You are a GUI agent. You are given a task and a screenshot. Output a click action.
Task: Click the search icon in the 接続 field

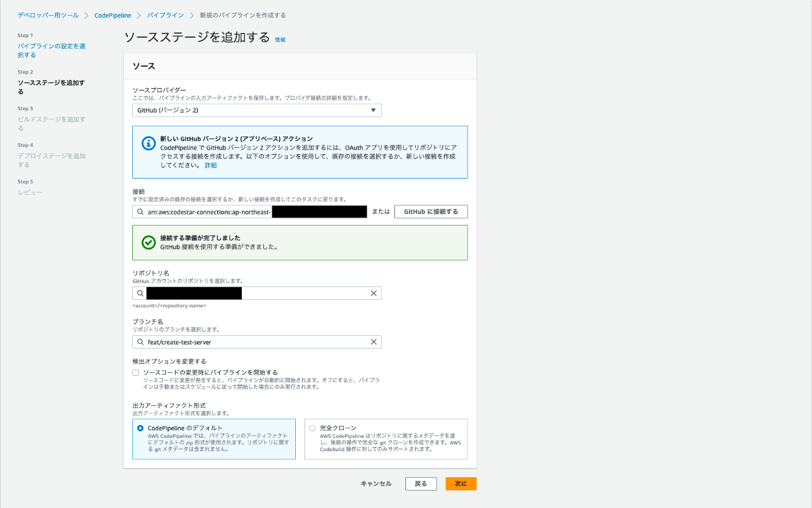(140, 212)
